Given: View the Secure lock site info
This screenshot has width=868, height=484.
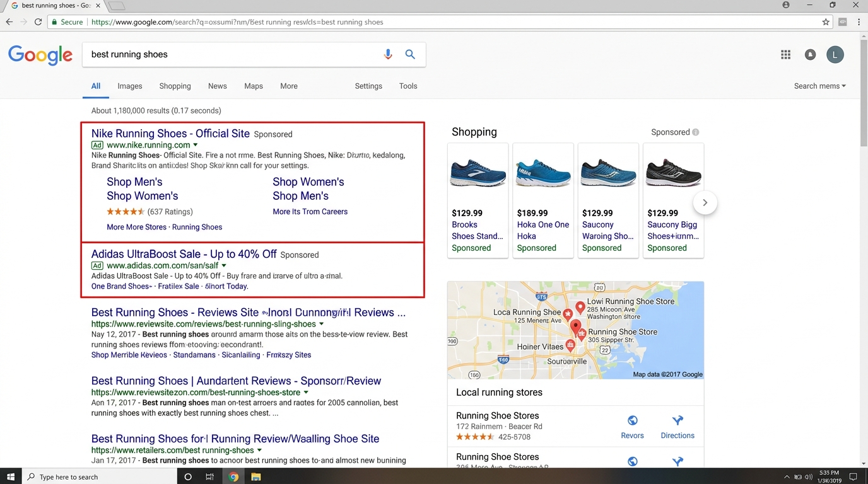Looking at the screenshot, I should (x=67, y=21).
